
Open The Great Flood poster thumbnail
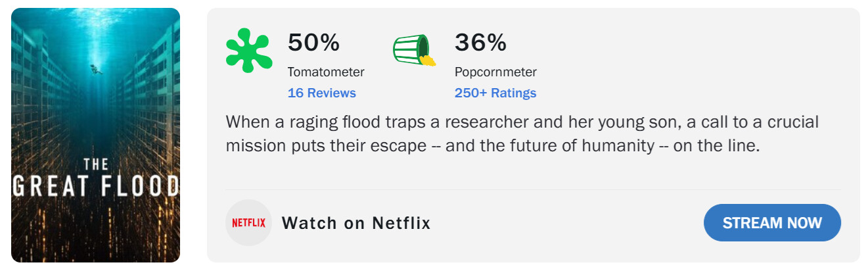[95, 135]
